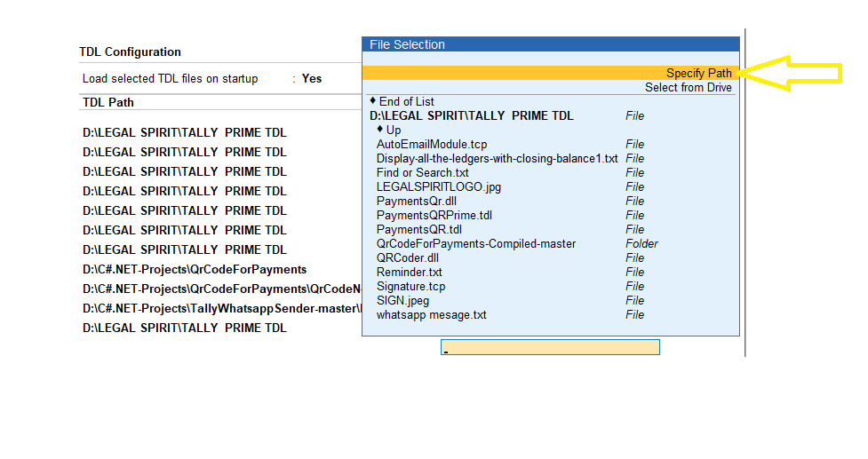Select whatsapp mesage.txt file
The width and height of the screenshot is (868, 459).
pyautogui.click(x=431, y=314)
